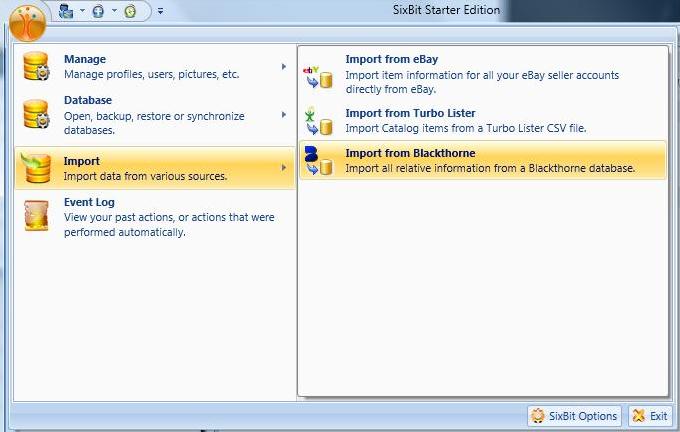
Task: Choose Import from Blackthorne
Action: pyautogui.click(x=483, y=160)
